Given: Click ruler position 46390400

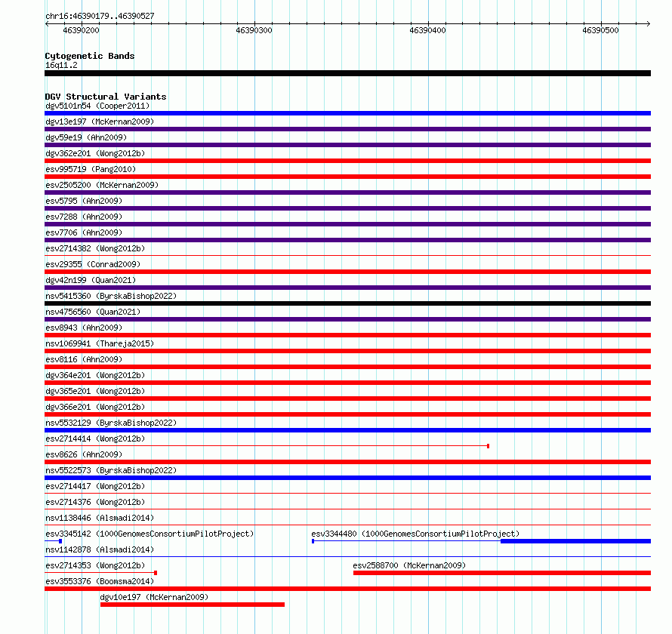Looking at the screenshot, I should coord(427,30).
